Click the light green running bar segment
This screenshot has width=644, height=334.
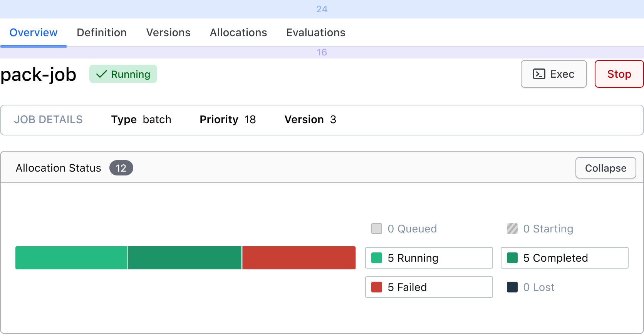(x=71, y=258)
